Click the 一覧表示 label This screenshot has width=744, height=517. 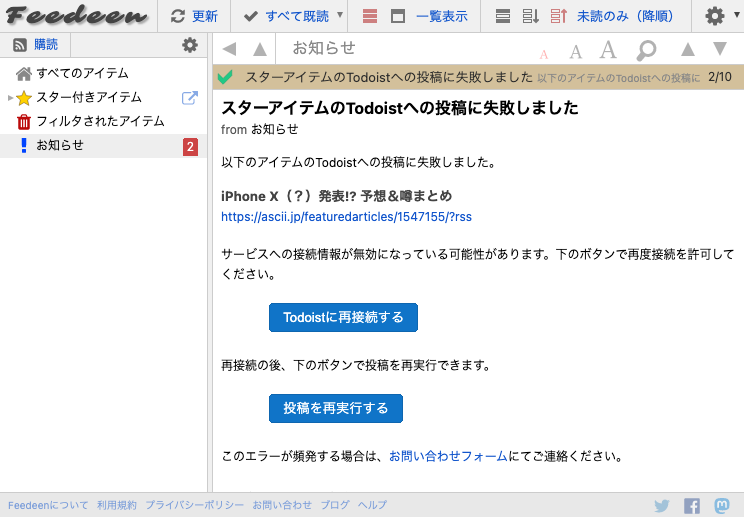pyautogui.click(x=442, y=16)
